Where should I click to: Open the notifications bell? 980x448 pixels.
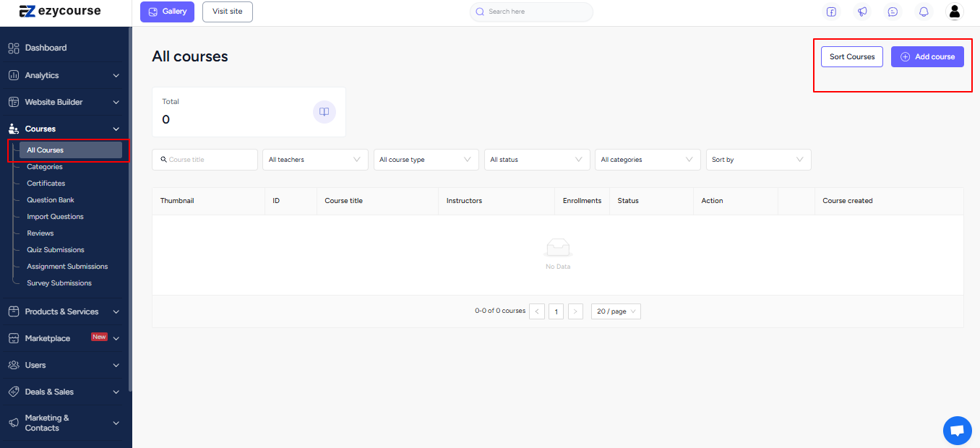click(x=924, y=12)
